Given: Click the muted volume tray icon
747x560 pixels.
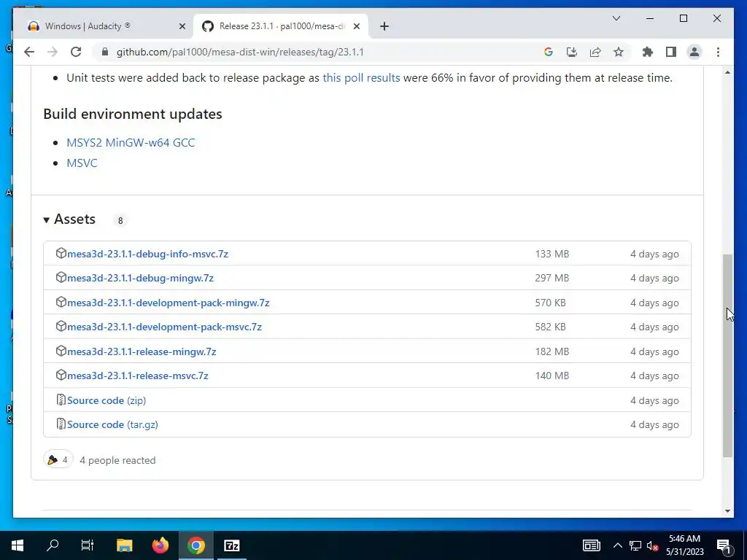Looking at the screenshot, I should click(x=653, y=545).
